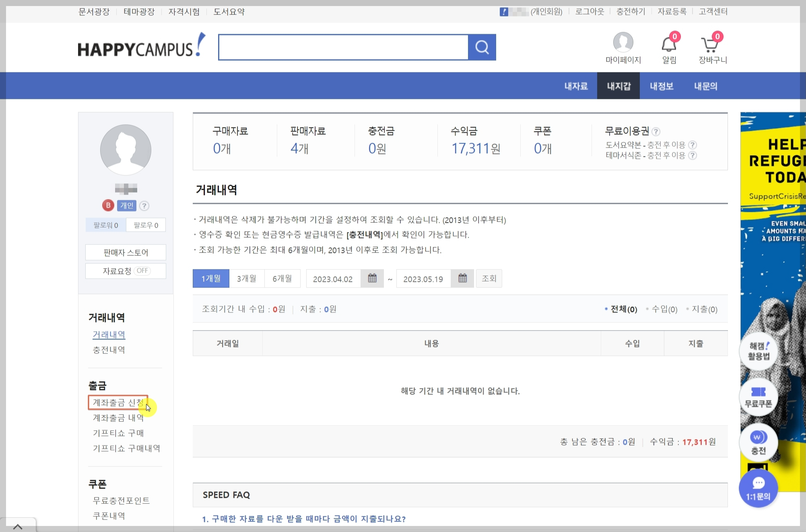Select the 3개월 period option

tap(247, 278)
